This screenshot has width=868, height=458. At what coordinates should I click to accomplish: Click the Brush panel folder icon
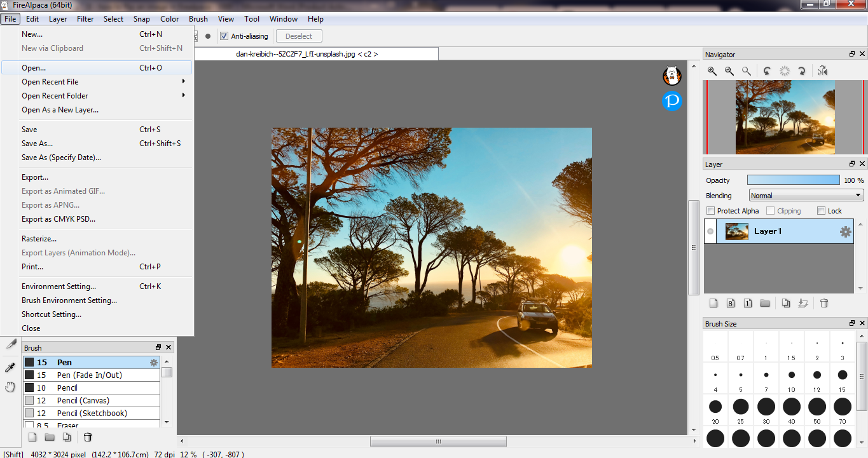[x=50, y=437]
